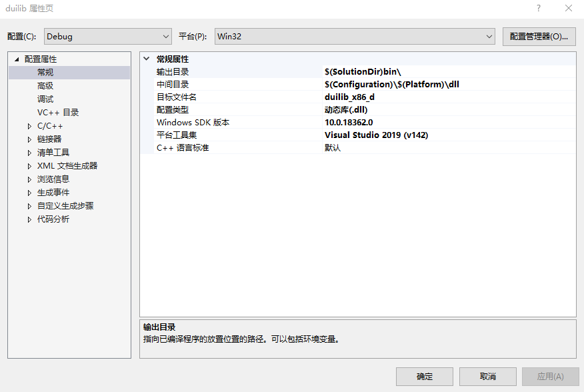Click the help question mark icon
Image resolution: width=584 pixels, height=392 pixels.
click(x=539, y=8)
